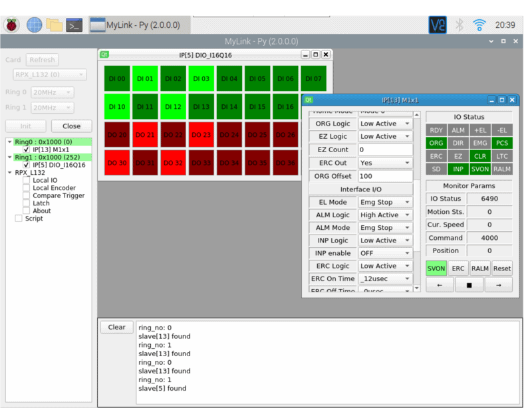This screenshot has width=532, height=408.
Task: Jog the axis right with the arrow button
Action: [x=498, y=285]
